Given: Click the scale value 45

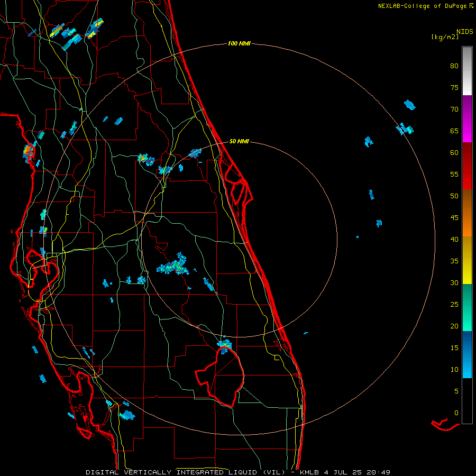Looking at the screenshot, I should pos(454,218).
